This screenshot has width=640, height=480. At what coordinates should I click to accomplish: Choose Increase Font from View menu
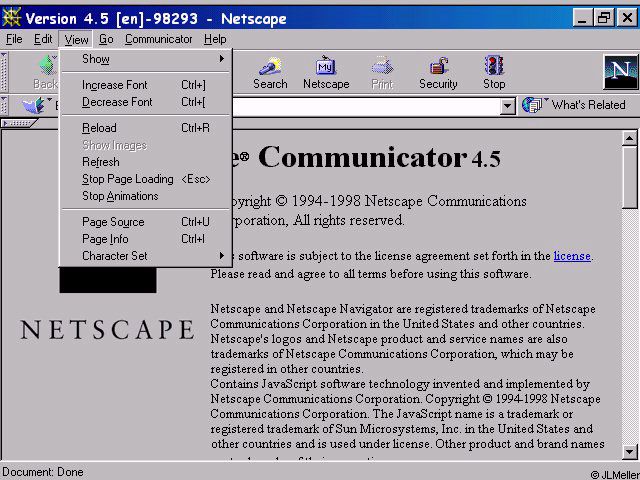(x=146, y=85)
